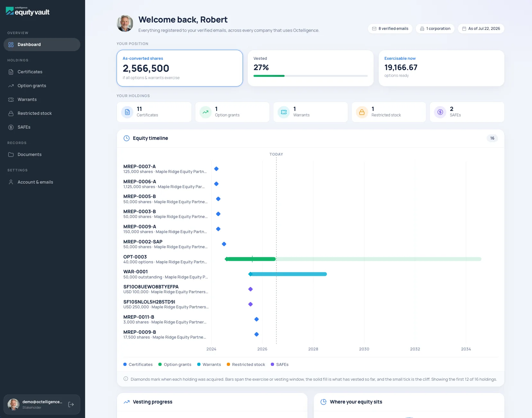This screenshot has height=418, width=532.
Task: Click the SF1OSNLOL5H2B5TD9I purple diamond
Action: 251,304
